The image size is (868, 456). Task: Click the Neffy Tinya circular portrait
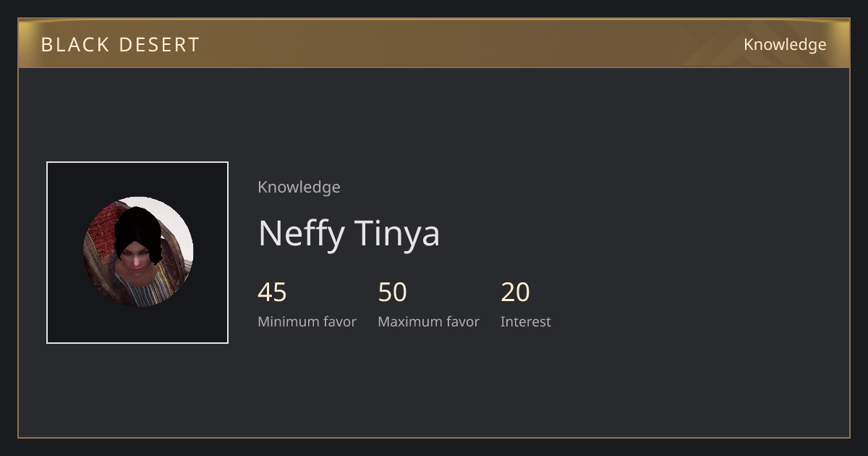[138, 252]
